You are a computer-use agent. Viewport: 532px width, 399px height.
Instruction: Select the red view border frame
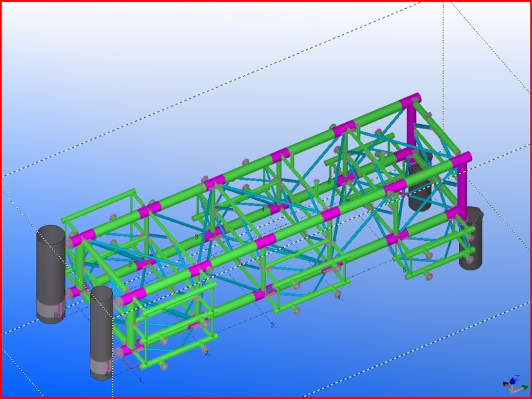(x=266, y=1)
